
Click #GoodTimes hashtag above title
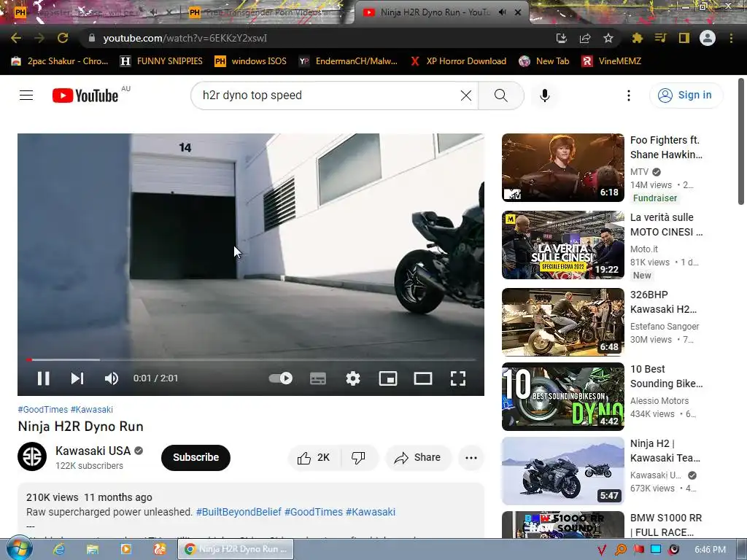[x=43, y=410]
